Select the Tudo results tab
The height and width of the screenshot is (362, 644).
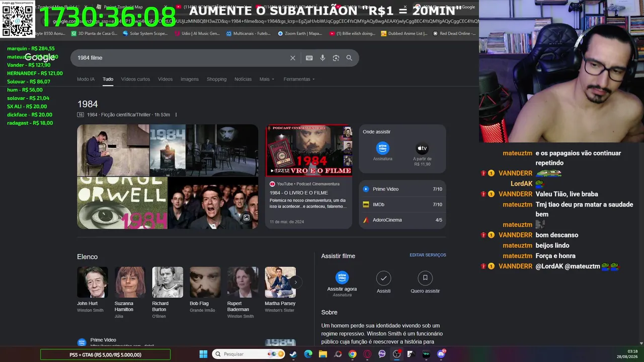(108, 79)
